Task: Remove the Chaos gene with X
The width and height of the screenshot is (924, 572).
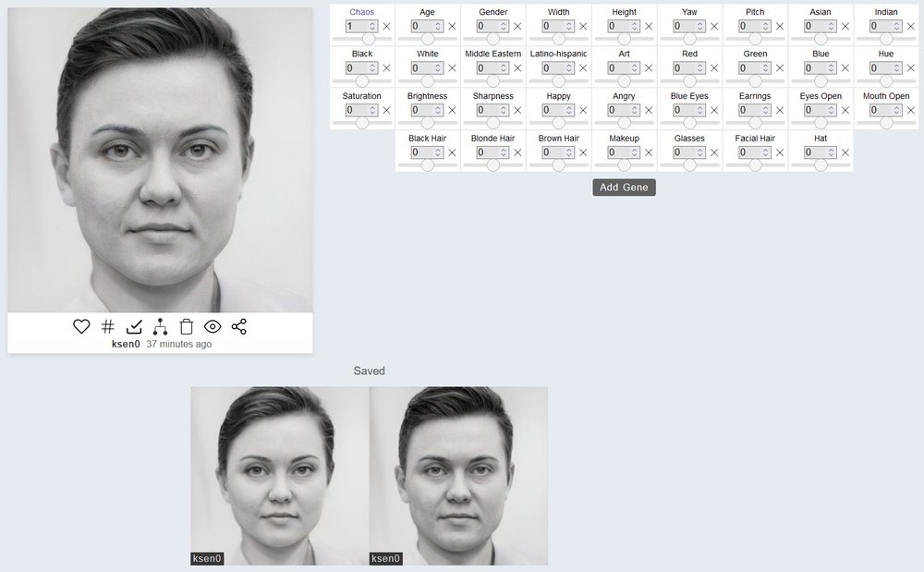Action: (x=386, y=27)
